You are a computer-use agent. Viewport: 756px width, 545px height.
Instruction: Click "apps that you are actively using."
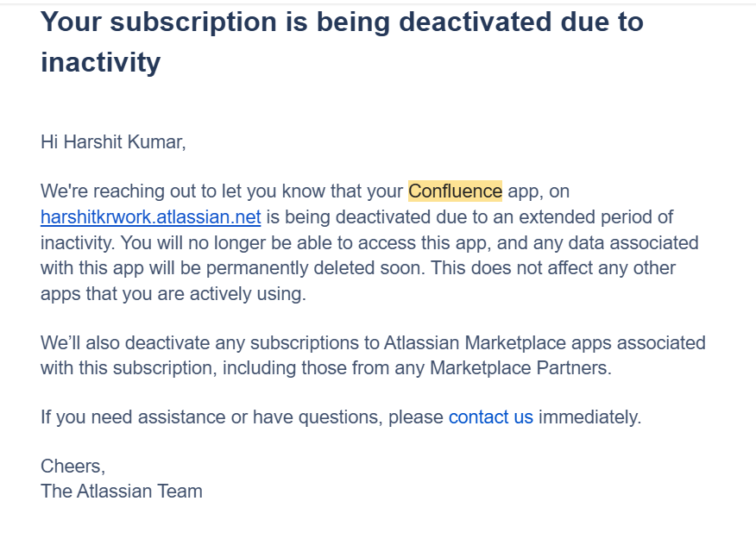173,294
